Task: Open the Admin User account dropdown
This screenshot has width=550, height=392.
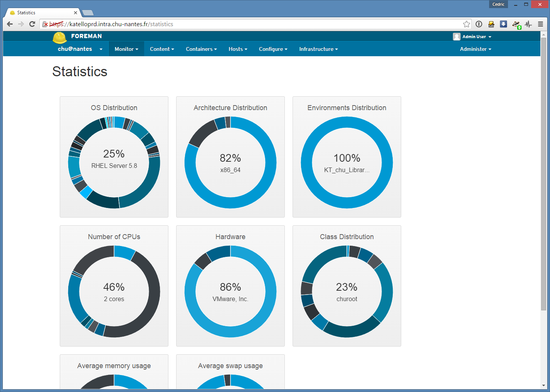Action: tap(473, 37)
